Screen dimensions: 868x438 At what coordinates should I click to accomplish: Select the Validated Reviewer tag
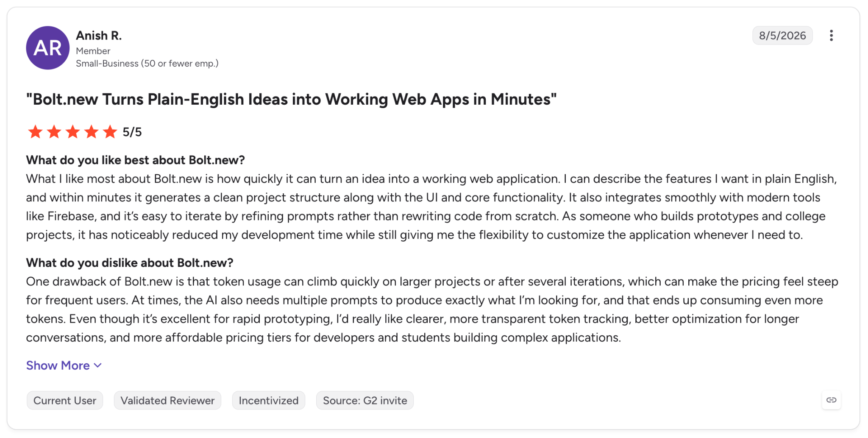click(x=167, y=400)
